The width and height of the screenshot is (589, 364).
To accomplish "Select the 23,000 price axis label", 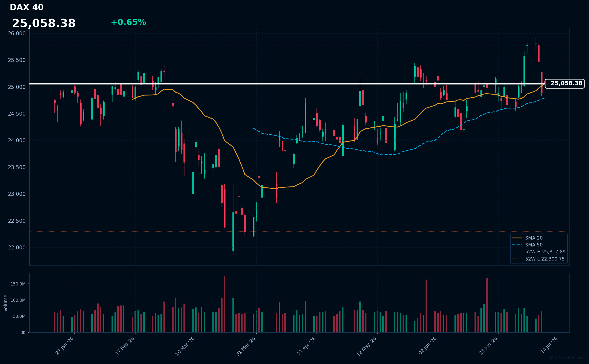I will pyautogui.click(x=17, y=194).
